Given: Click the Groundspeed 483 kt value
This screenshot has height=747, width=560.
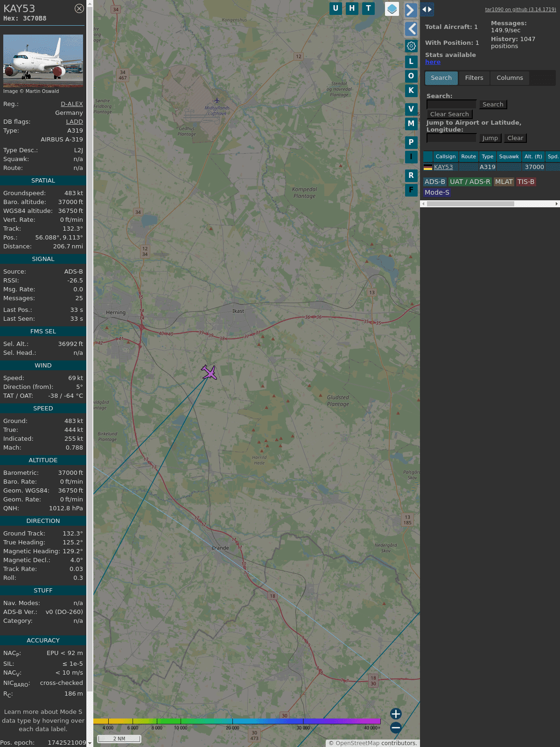Looking at the screenshot, I should (x=74, y=193).
